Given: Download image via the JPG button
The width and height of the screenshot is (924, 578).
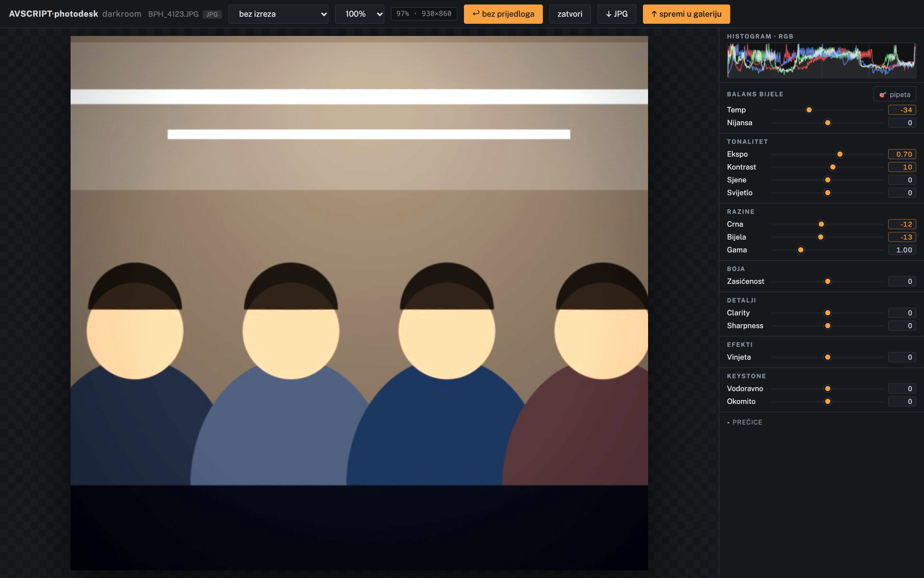Looking at the screenshot, I should pos(617,14).
